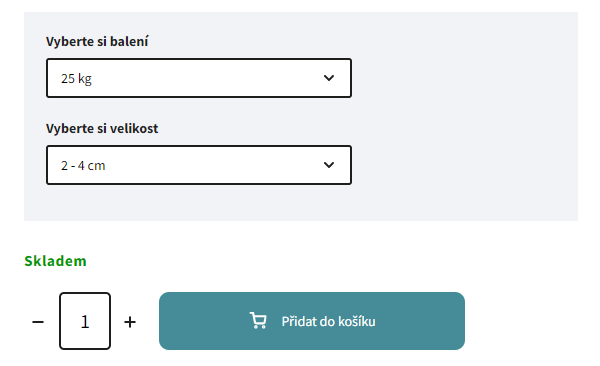
Task: Expand the list under Vyberte si balení
Action: (199, 78)
